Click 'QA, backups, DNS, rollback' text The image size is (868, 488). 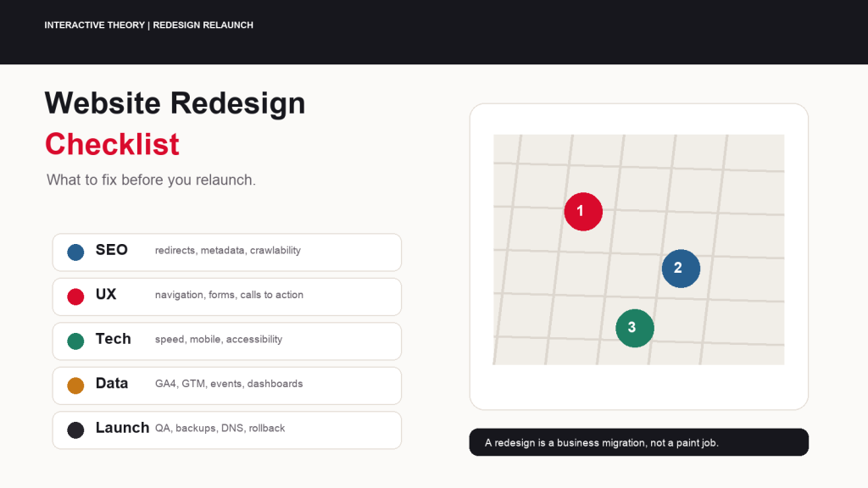pos(220,428)
